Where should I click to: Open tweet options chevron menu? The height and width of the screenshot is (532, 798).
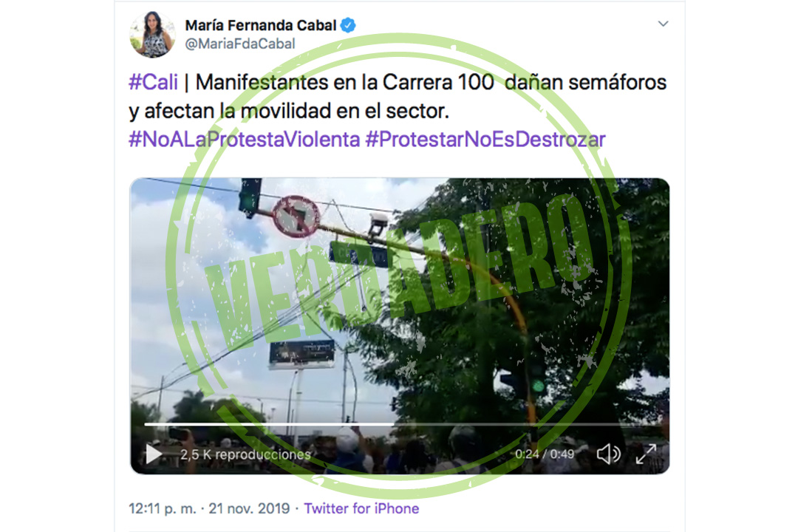[663, 24]
